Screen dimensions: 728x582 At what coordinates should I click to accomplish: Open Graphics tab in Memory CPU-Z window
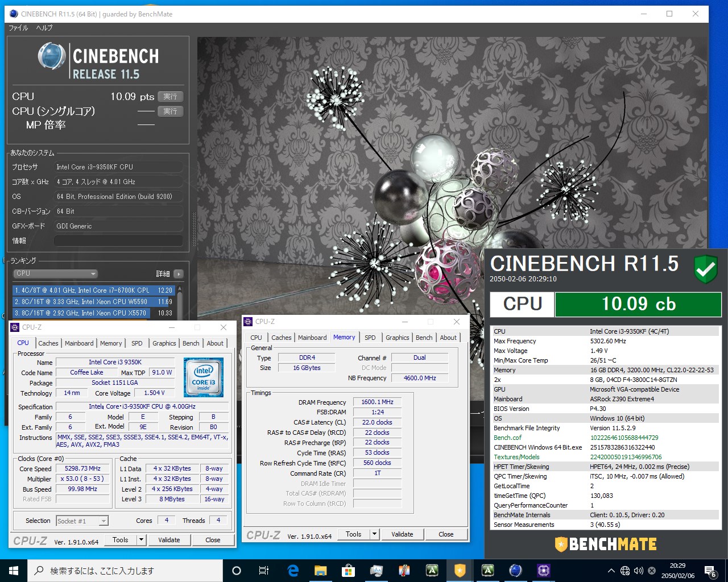pos(397,338)
